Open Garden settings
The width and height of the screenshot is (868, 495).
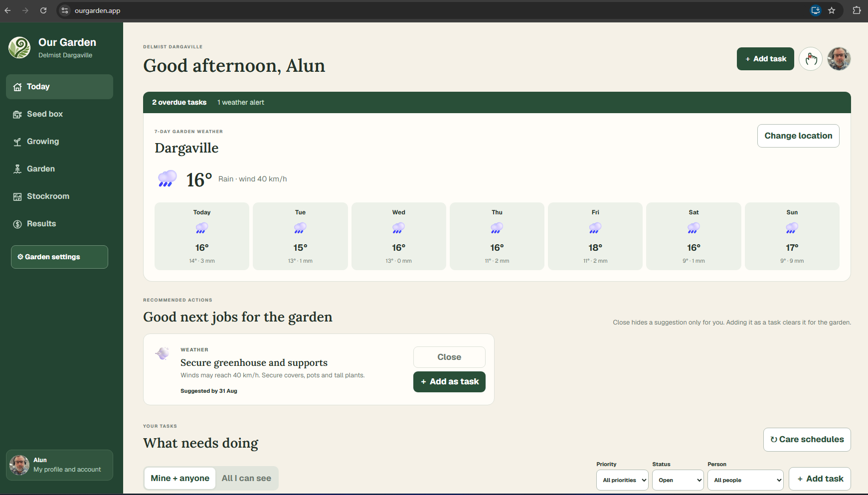(x=59, y=257)
